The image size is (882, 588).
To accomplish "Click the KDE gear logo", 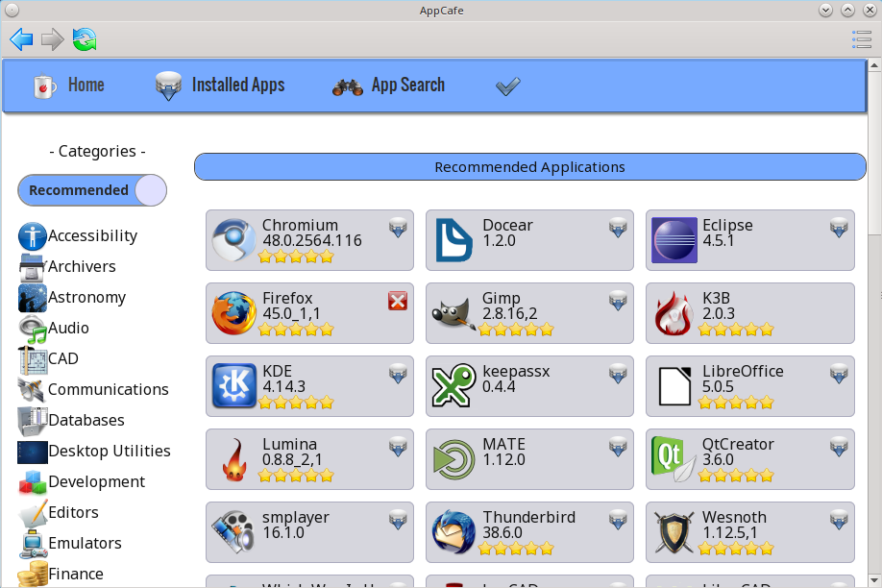I will tap(234, 386).
